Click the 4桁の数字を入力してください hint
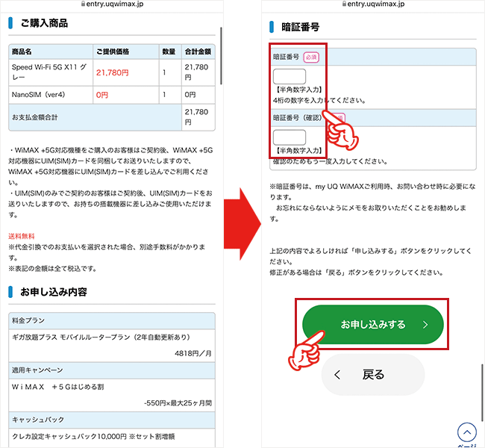This screenshot has height=448, width=485. 319,100
